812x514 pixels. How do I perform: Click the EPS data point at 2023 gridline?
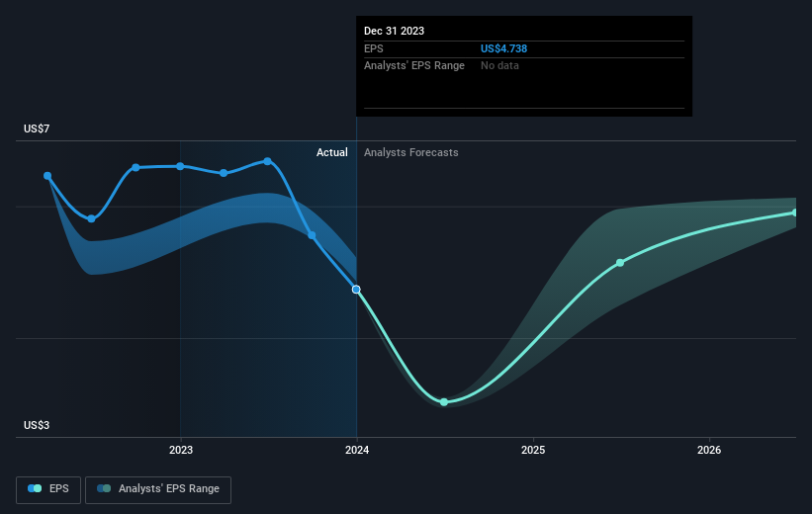180,166
